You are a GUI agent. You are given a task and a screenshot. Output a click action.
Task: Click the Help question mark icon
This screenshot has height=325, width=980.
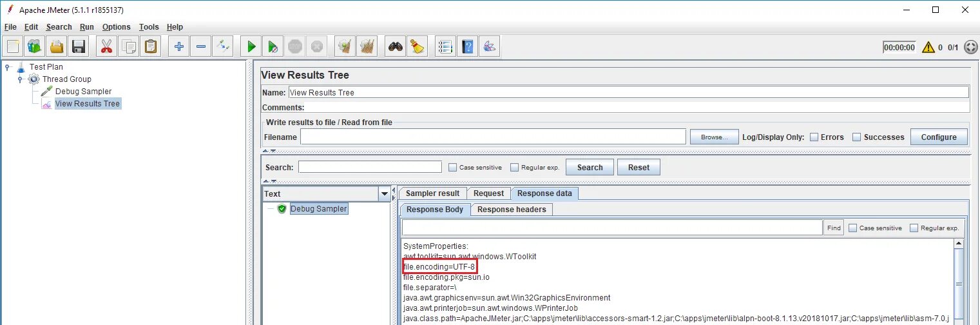468,46
